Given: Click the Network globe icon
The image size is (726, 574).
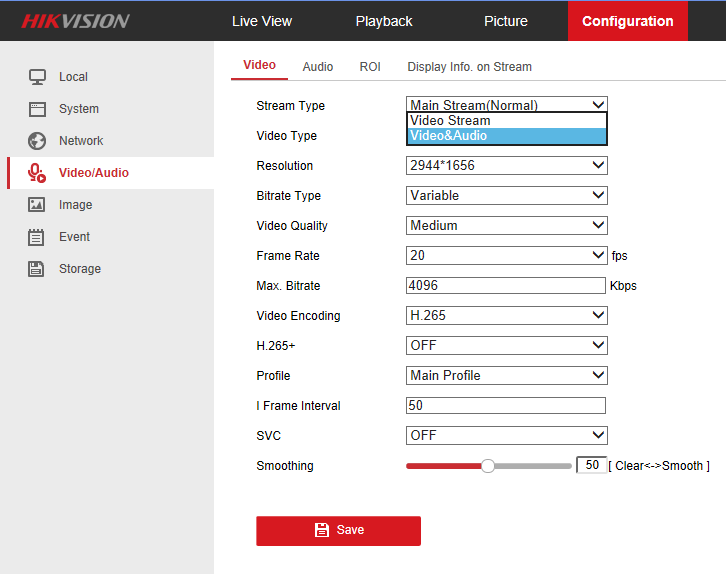Looking at the screenshot, I should (x=37, y=141).
